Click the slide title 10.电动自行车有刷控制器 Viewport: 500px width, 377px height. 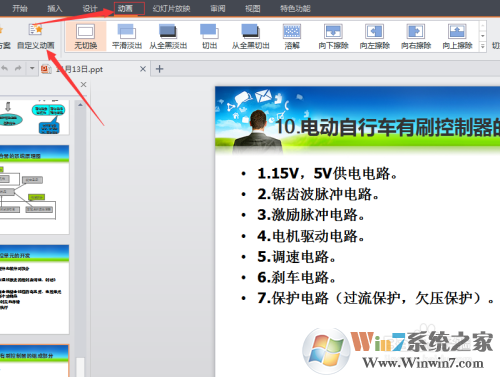388,128
